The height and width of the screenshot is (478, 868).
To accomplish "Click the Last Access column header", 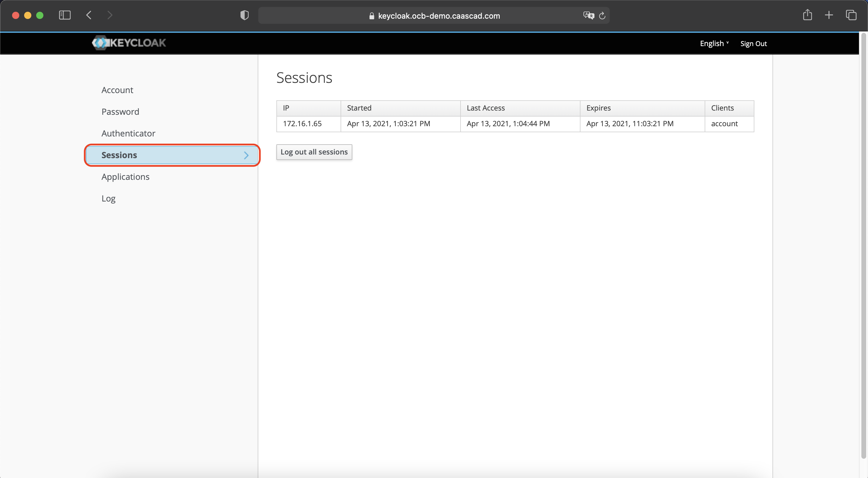I will (x=520, y=108).
